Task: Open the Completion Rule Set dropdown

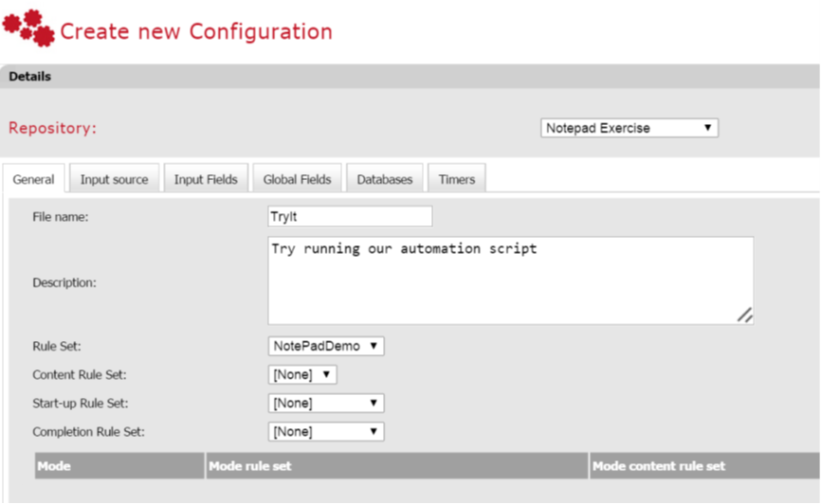Action: pos(326,432)
